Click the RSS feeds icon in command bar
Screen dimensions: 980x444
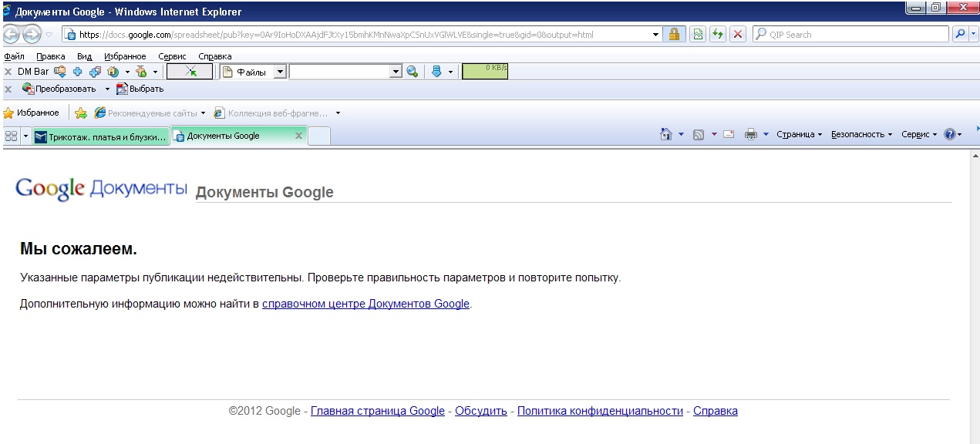pyautogui.click(x=699, y=134)
